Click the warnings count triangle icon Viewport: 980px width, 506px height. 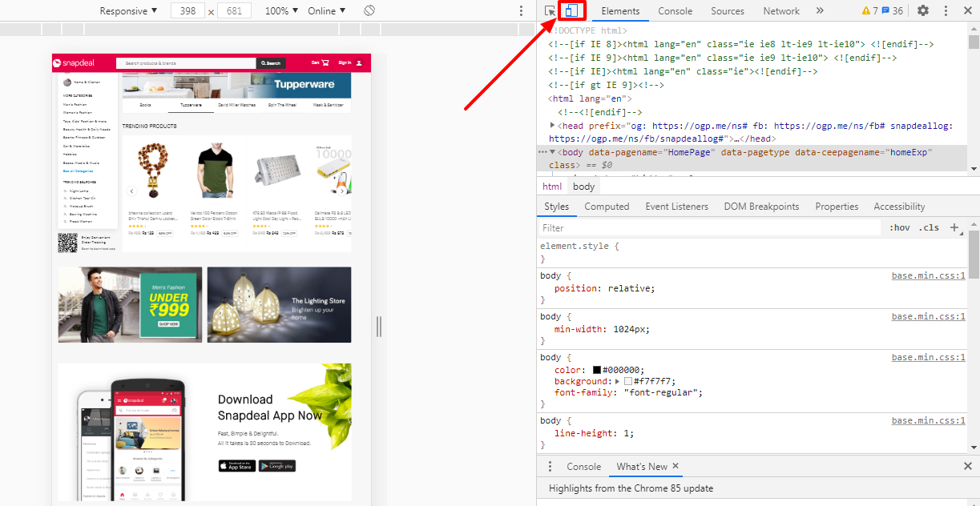[866, 11]
